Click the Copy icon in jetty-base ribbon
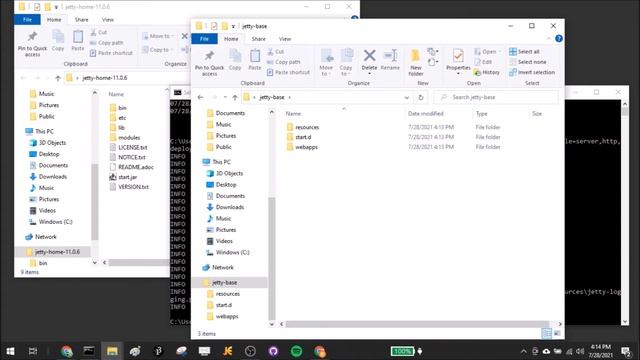Screen dimensions: 640x360 [x=235, y=60]
